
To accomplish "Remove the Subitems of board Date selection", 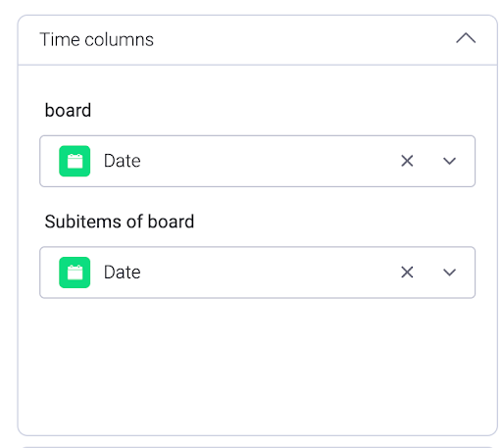I will tap(407, 273).
